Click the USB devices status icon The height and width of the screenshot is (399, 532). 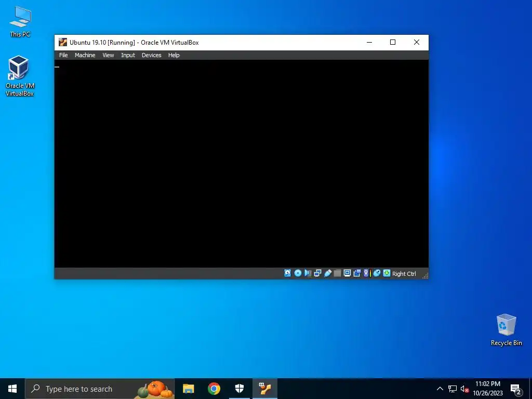(327, 273)
